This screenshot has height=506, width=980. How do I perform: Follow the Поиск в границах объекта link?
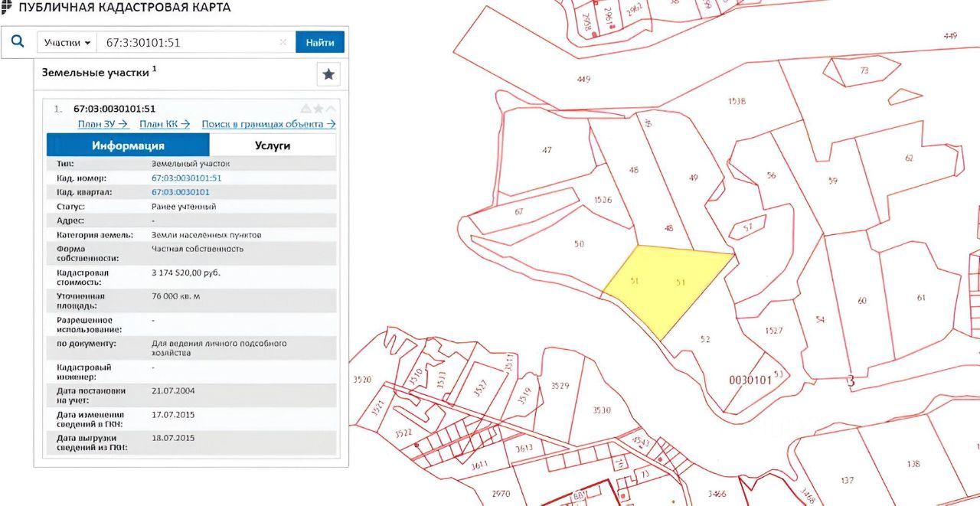point(269,124)
